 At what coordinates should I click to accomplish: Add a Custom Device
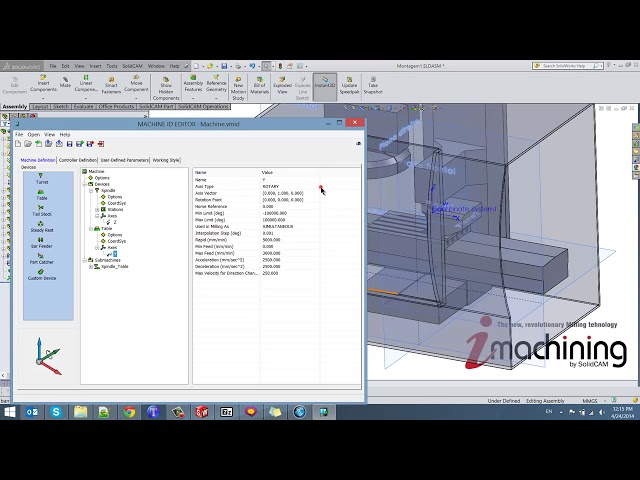42,275
